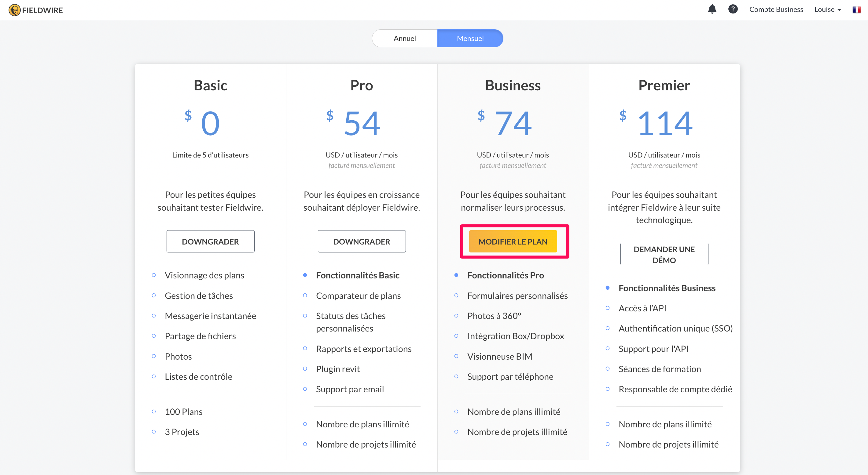Click the Business plan heading
This screenshot has height=475, width=868.
[513, 85]
